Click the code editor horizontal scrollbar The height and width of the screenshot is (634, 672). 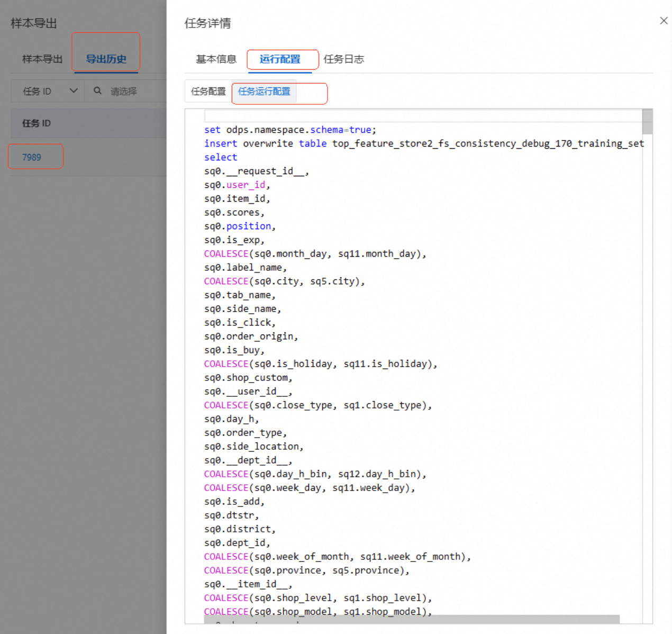pyautogui.click(x=412, y=619)
